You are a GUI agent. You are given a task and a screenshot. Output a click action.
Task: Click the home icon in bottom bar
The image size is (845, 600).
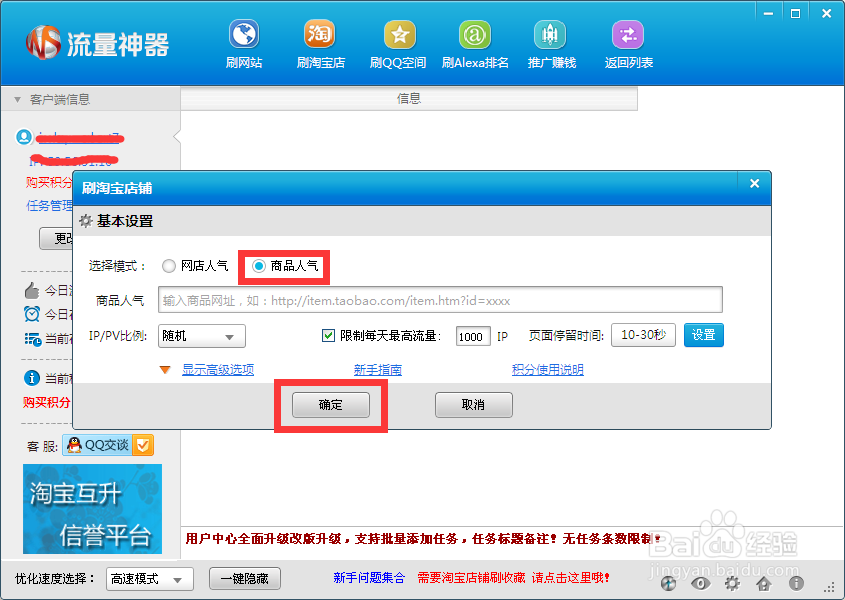tap(764, 583)
